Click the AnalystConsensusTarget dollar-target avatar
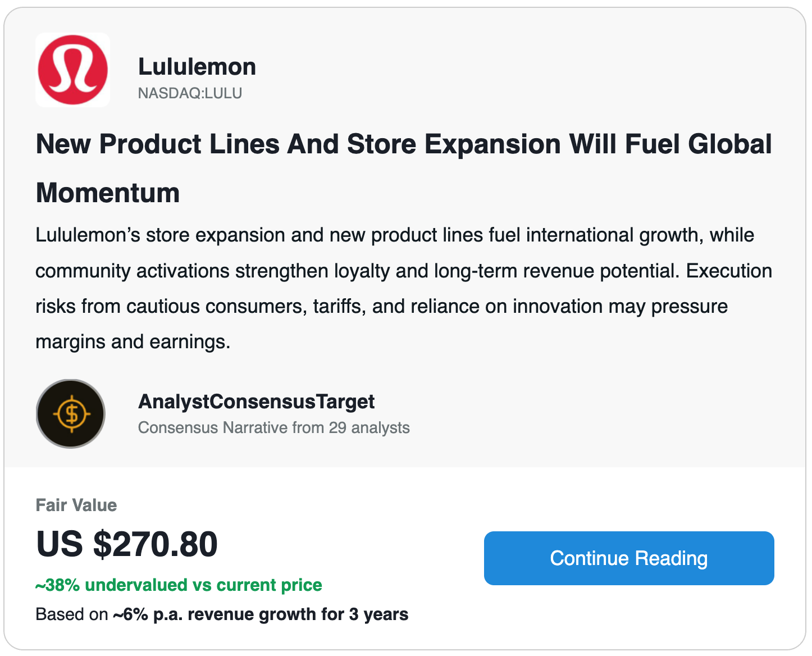The image size is (812, 656). 71,414
